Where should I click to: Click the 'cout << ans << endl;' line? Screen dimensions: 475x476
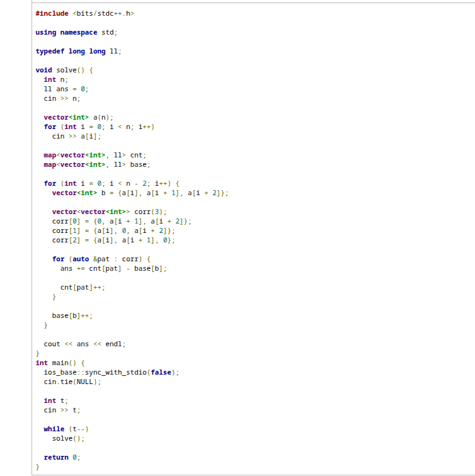coord(84,344)
